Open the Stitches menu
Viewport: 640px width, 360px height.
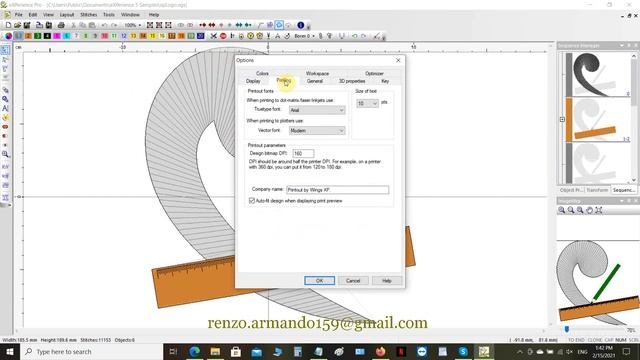(x=89, y=15)
